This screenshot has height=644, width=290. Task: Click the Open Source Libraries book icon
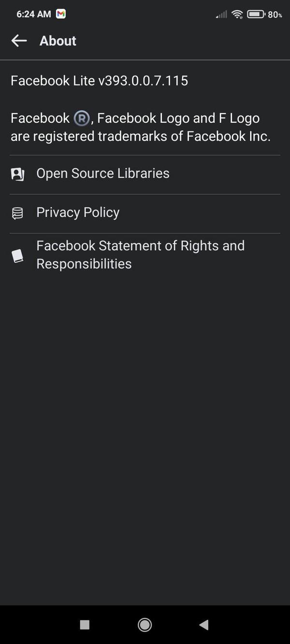(17, 174)
